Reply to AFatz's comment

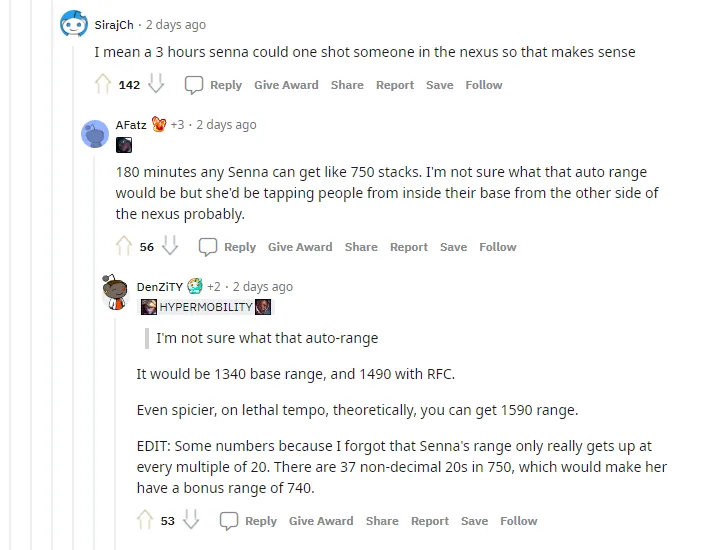pos(227,247)
